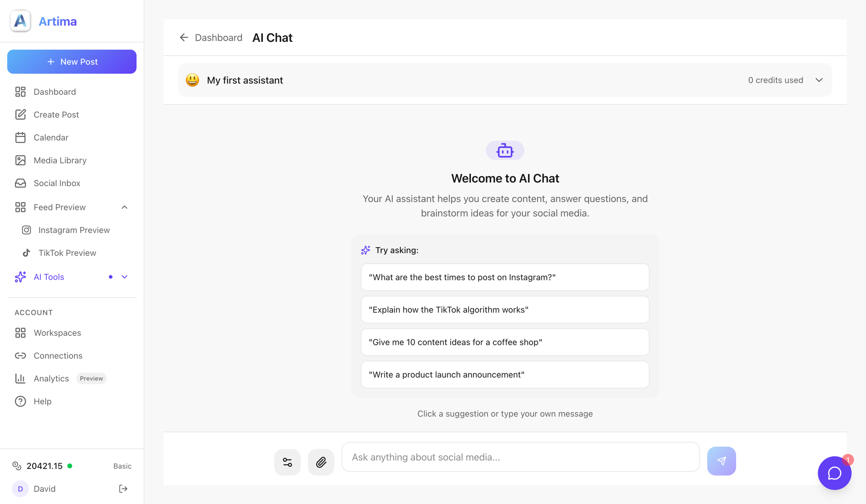
Task: Click the back arrow to Dashboard
Action: (184, 37)
